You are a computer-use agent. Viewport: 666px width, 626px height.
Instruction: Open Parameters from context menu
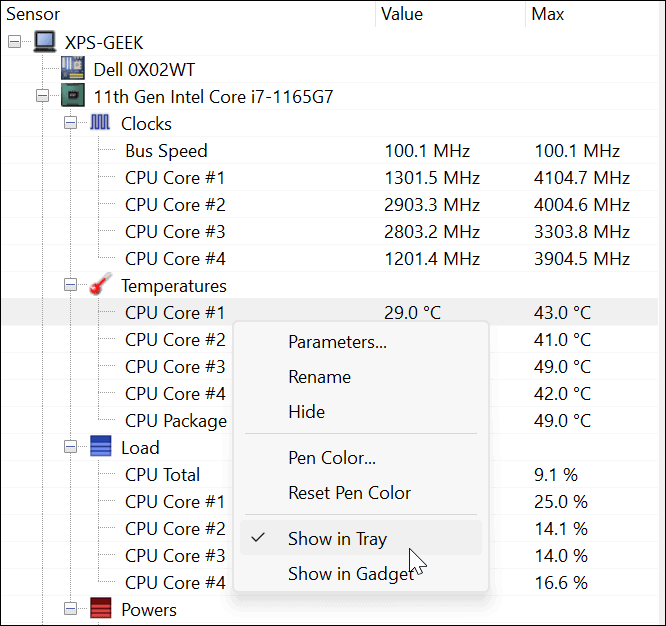click(x=337, y=342)
